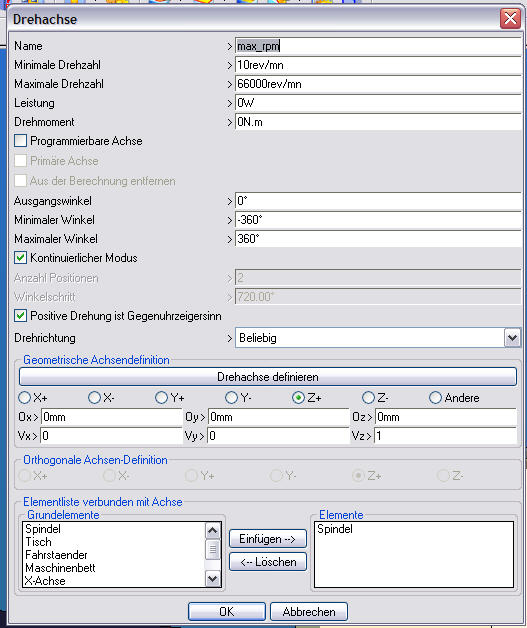Select X-Achse in Grundelemente list
Viewport: 527px width, 628px height.
coord(45,581)
